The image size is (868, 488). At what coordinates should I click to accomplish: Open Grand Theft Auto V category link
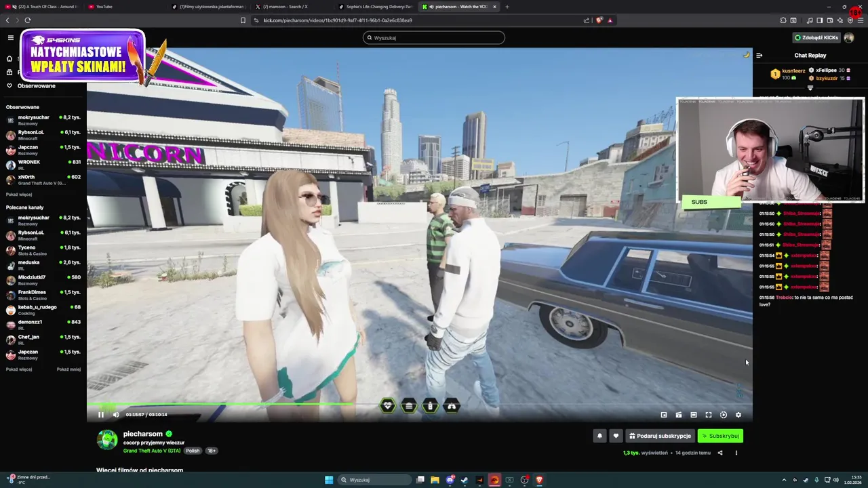(152, 451)
